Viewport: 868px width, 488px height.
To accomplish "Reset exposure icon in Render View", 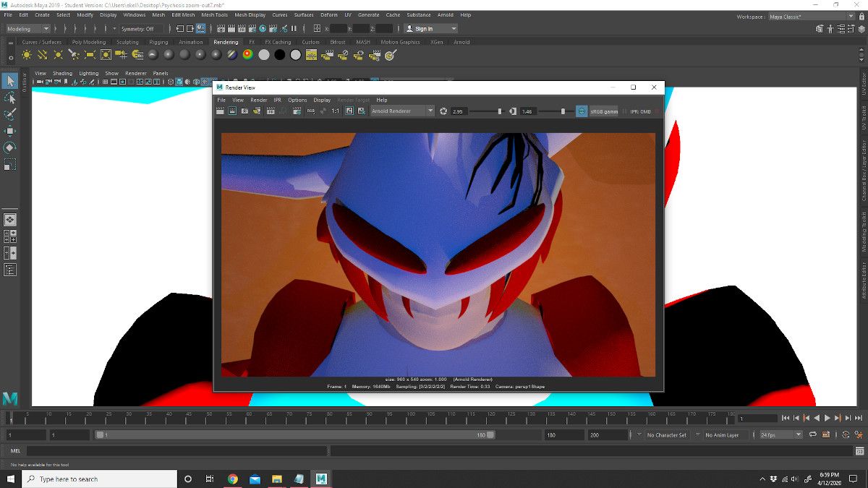I will (443, 111).
